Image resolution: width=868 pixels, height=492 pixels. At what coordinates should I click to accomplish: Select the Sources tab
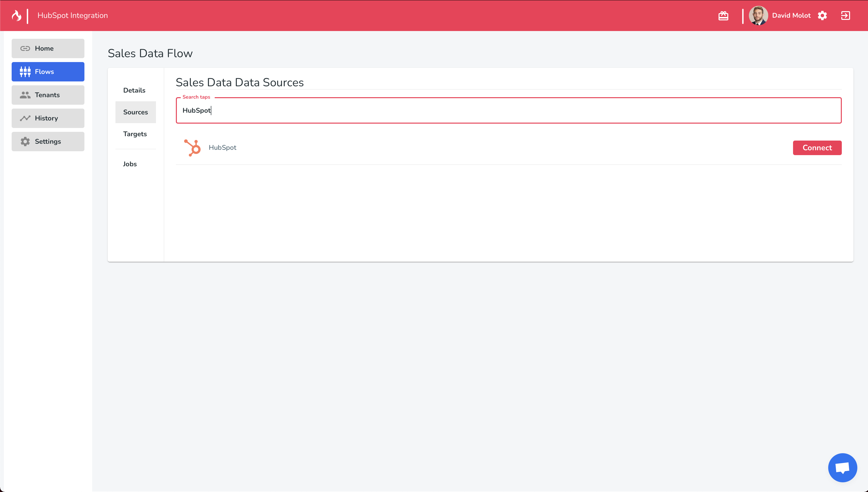click(x=136, y=112)
